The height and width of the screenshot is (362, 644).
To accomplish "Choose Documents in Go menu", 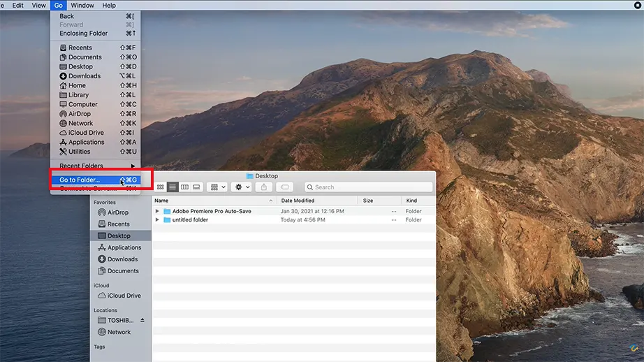I will (95, 57).
